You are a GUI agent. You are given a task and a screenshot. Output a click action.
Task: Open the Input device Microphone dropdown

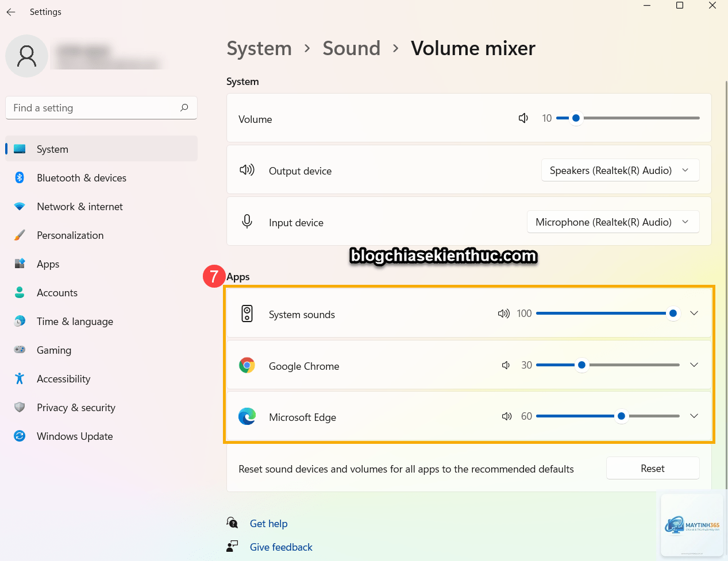[x=613, y=222]
